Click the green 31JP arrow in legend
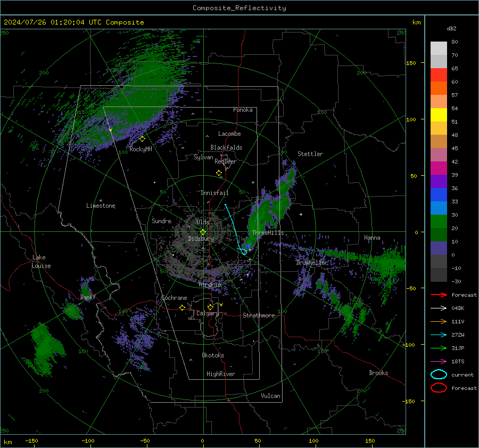This screenshot has width=479, height=448. pos(439,348)
